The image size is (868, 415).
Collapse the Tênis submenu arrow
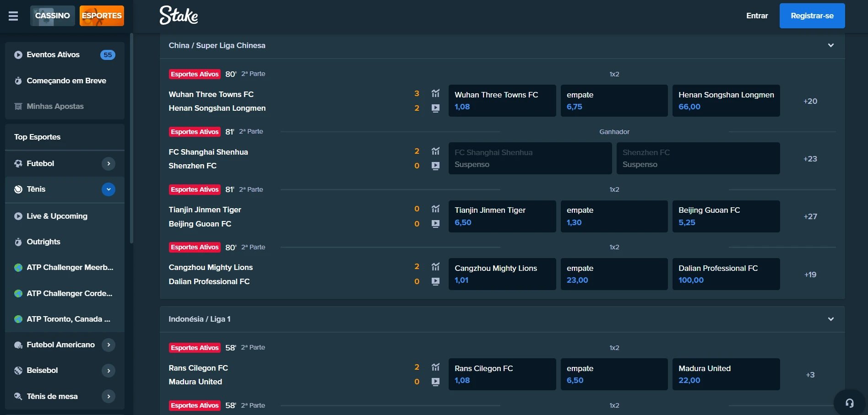[108, 189]
